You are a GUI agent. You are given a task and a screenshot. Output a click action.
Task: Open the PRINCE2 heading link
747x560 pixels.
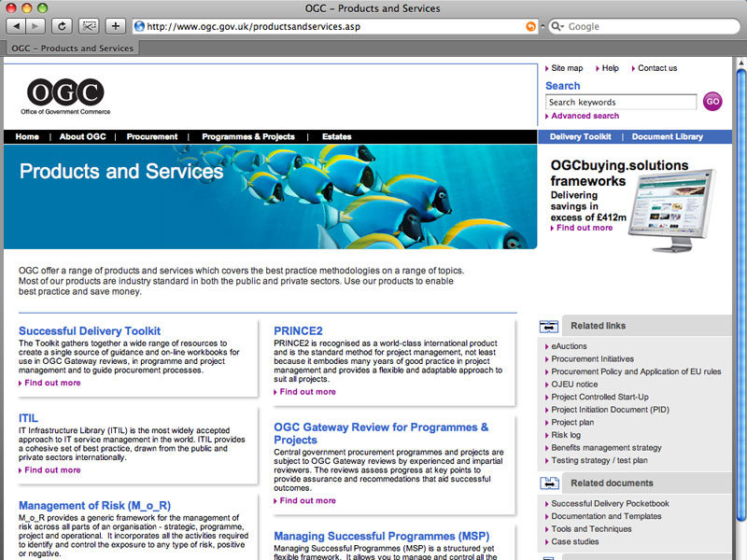(298, 331)
